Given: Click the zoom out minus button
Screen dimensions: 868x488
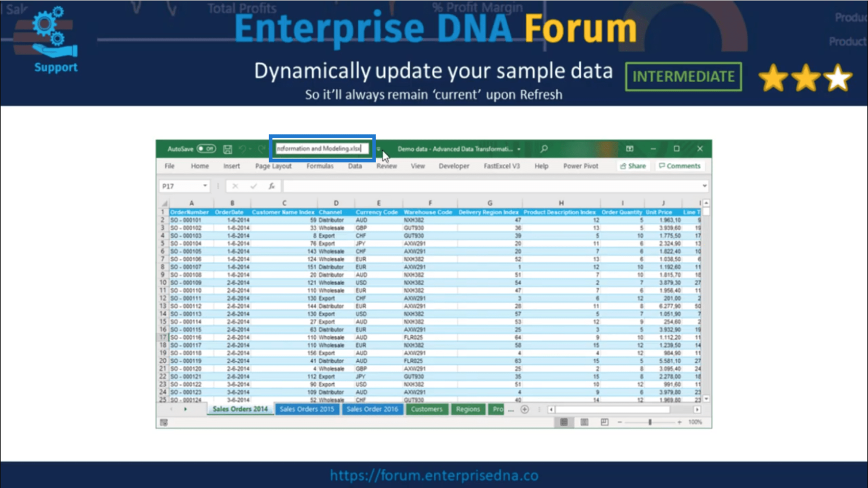Looking at the screenshot, I should pyautogui.click(x=619, y=422).
